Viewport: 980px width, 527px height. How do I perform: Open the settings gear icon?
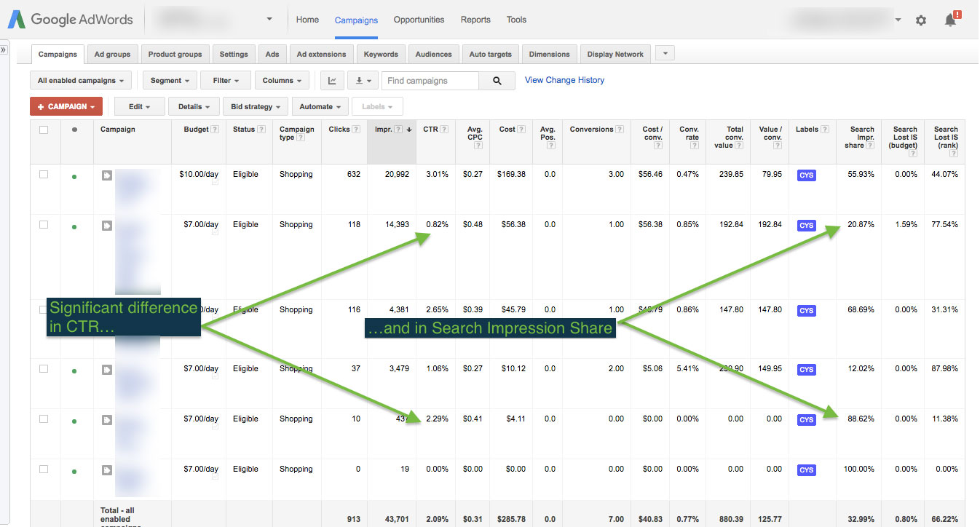(x=921, y=20)
